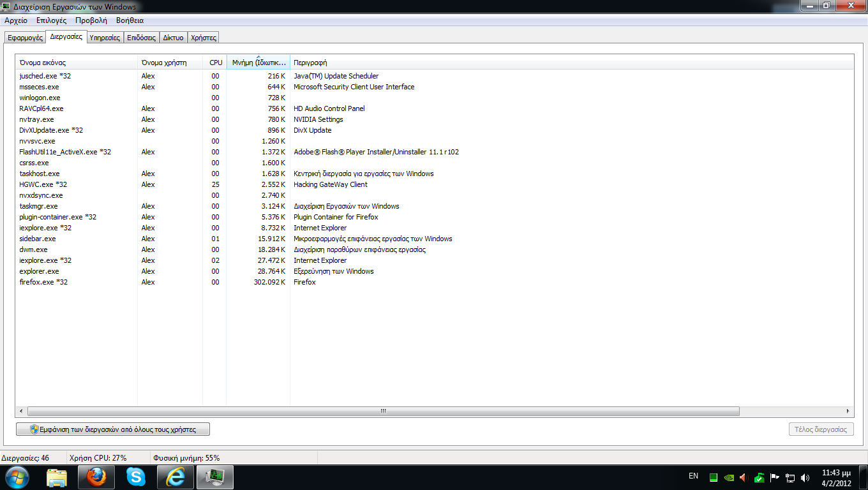868x490 pixels.
Task: Click the network tray icon
Action: click(x=789, y=477)
